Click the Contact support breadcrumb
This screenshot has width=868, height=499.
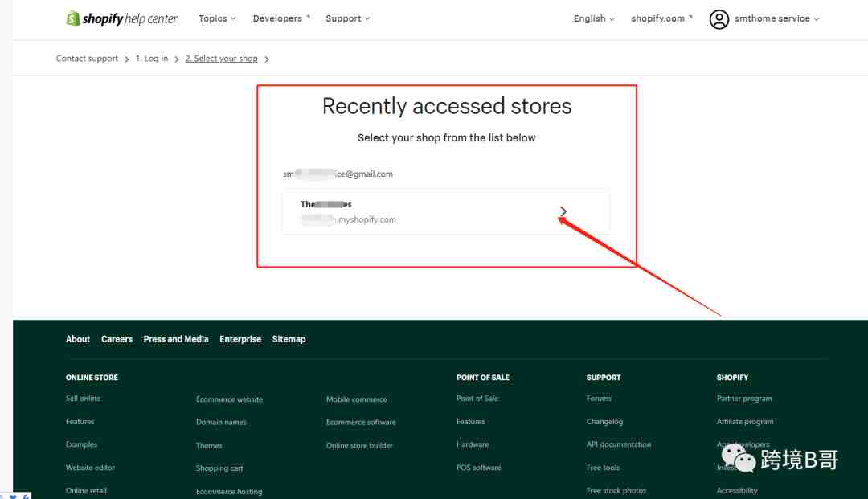[87, 59]
